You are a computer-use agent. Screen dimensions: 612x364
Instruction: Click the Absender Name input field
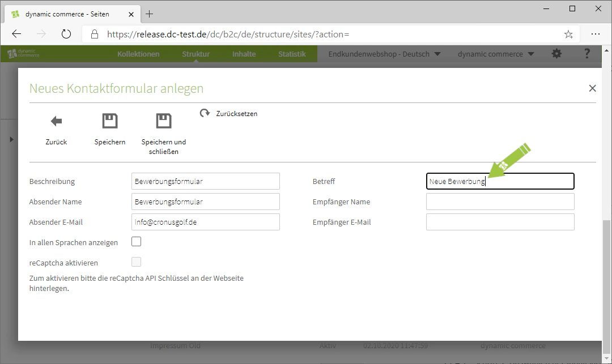(206, 202)
